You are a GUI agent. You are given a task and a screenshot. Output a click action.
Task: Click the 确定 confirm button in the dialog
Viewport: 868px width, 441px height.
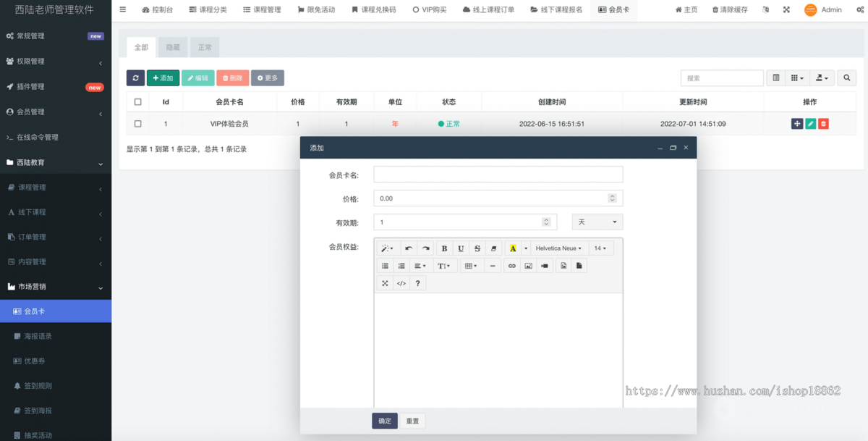384,420
